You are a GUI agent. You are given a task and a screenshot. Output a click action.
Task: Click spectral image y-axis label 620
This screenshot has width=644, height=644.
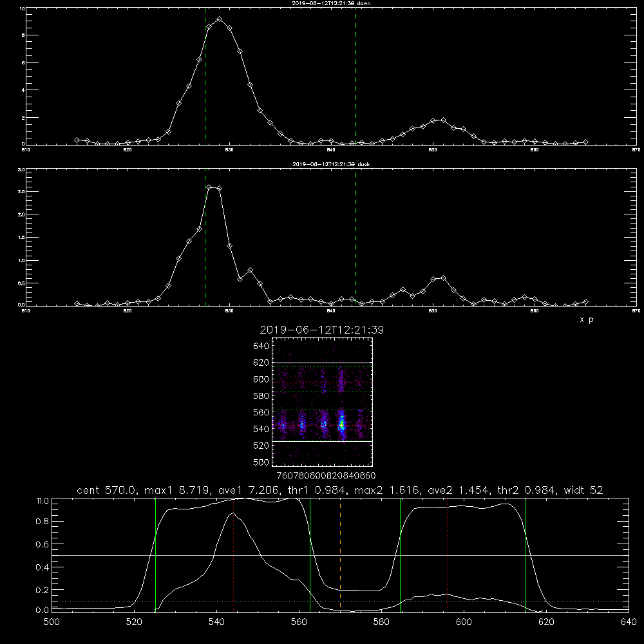tap(261, 363)
